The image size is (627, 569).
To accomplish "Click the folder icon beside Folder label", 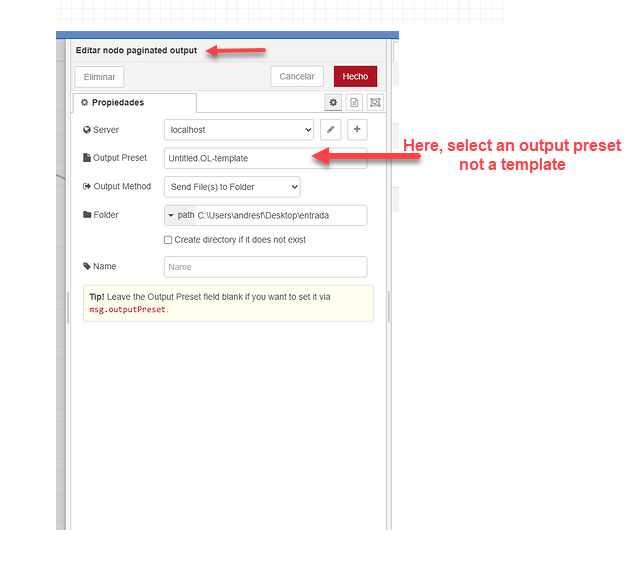I will point(87,215).
